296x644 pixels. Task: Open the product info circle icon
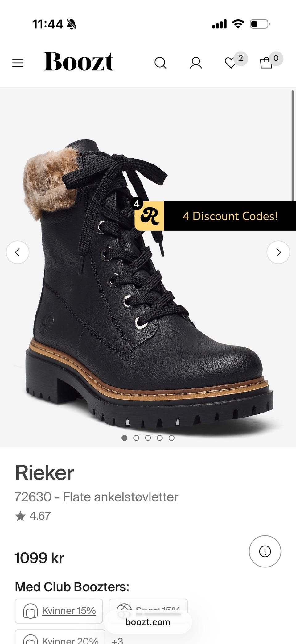pos(265,551)
